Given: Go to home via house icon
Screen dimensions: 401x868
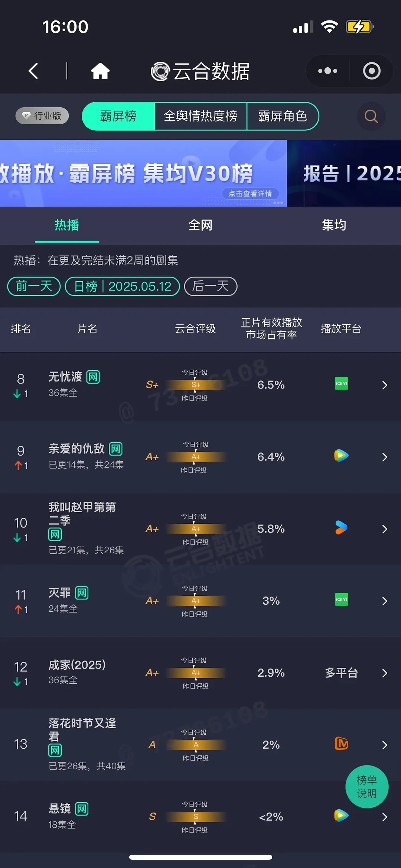Looking at the screenshot, I should pyautogui.click(x=100, y=71).
